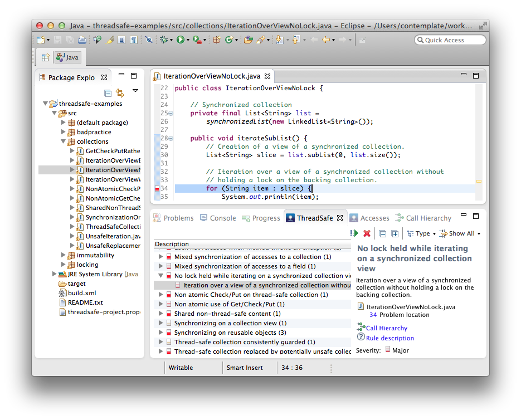This screenshot has width=521, height=420.
Task: Click the Debug bug icon in the toolbar
Action: (x=164, y=40)
